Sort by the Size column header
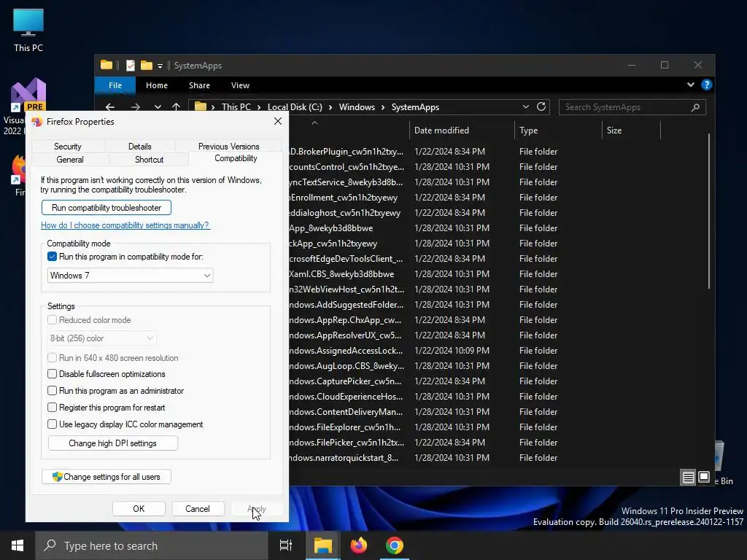 point(631,130)
